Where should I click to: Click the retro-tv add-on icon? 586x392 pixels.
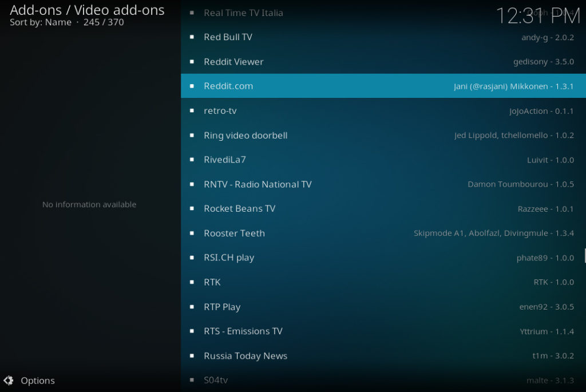pos(192,110)
